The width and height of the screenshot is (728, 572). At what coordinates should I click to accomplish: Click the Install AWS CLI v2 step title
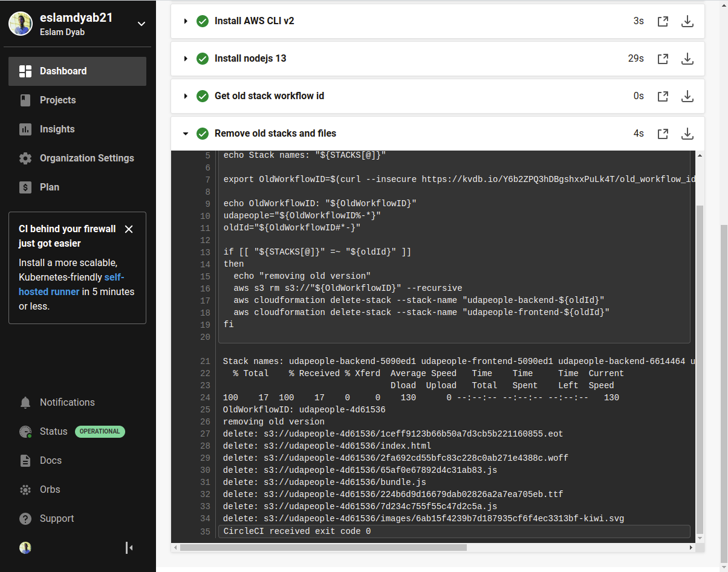(255, 21)
